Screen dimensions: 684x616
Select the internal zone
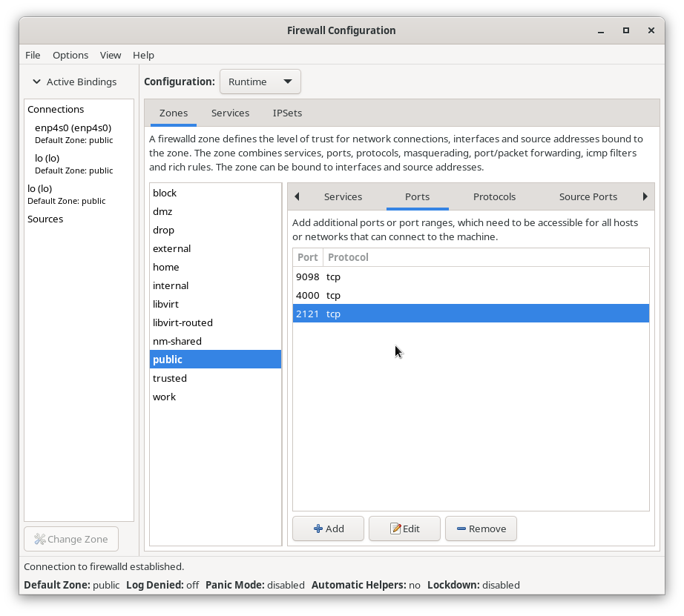pyautogui.click(x=215, y=285)
